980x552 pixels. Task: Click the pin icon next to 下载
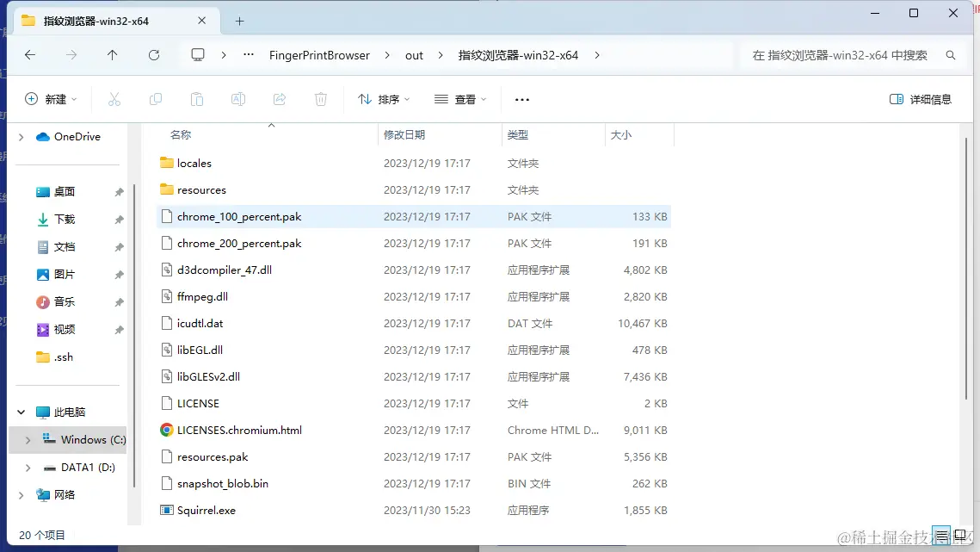[x=119, y=220]
